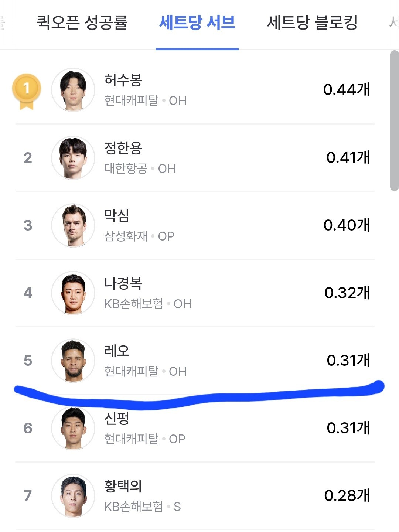Image resolution: width=399 pixels, height=532 pixels.
Task: Select the 세트당 서브 tab
Action: point(197,22)
